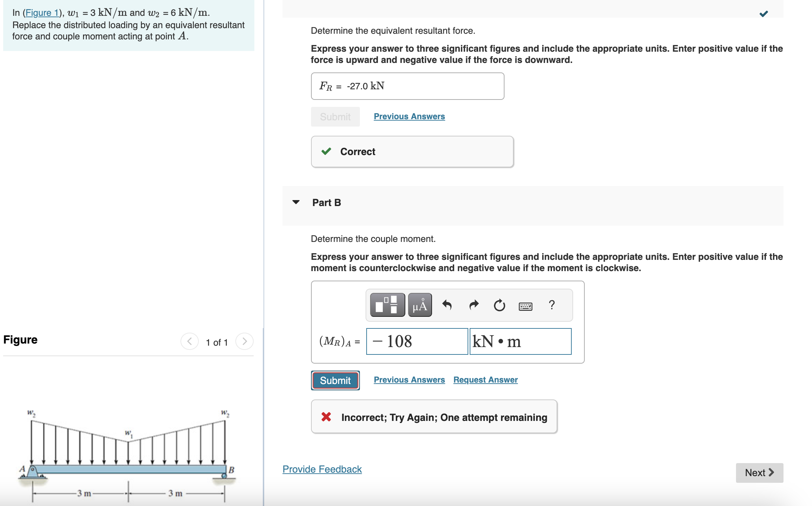The image size is (812, 506).
Task: Undo the last equation edit
Action: (x=447, y=305)
